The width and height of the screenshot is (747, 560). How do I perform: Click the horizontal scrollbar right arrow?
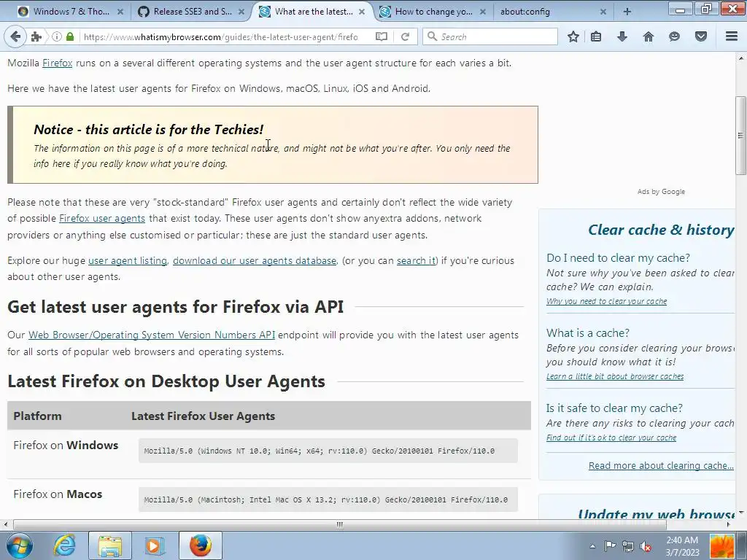click(729, 525)
